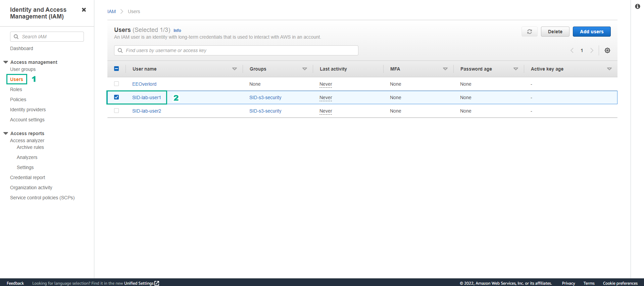Click the Add users button
The height and width of the screenshot is (286, 644).
coord(592,32)
